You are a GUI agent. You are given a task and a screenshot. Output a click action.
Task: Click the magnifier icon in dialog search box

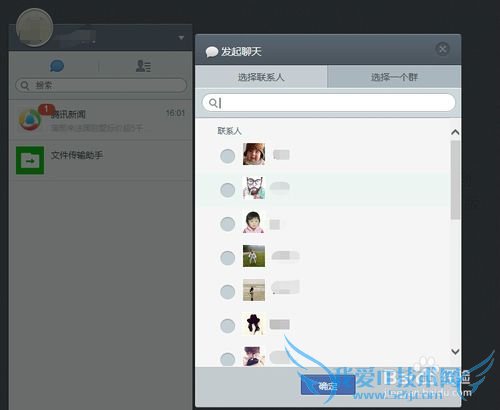(x=212, y=103)
